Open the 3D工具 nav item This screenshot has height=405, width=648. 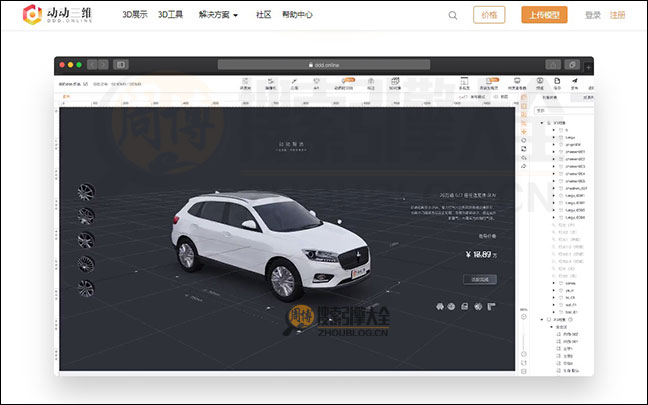(x=170, y=15)
